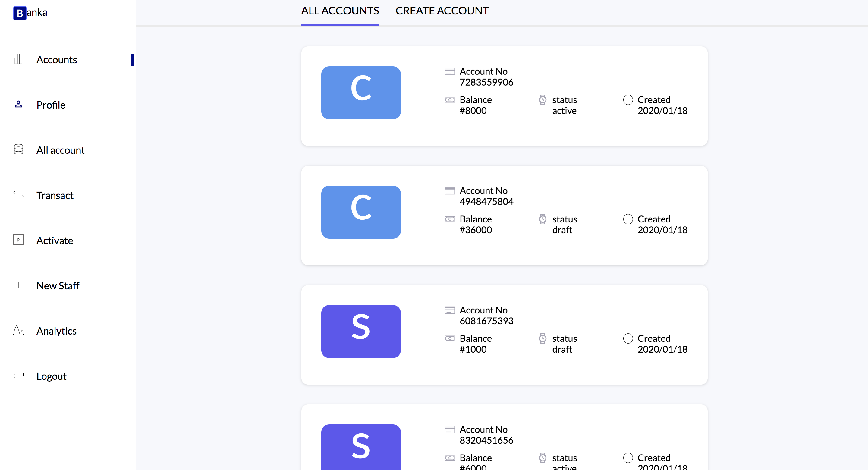868x475 pixels.
Task: Click the card icon beside Account No 7283559906
Action: (x=449, y=71)
